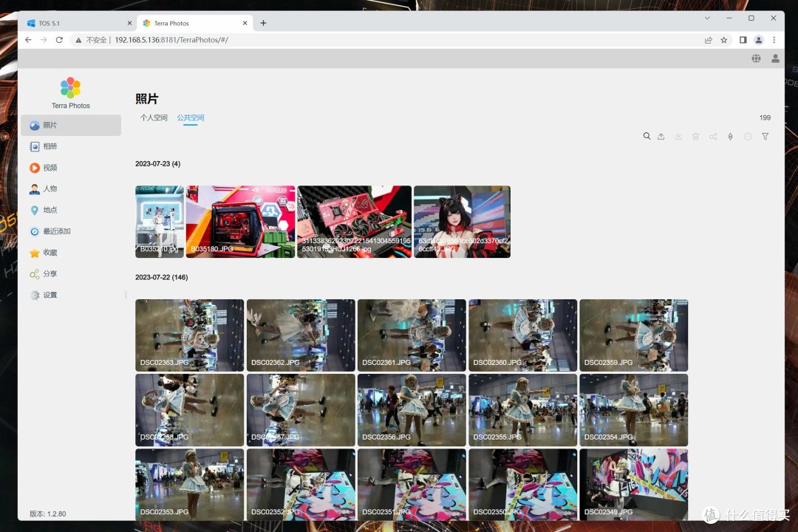Open the graphics card photo ending HUJ1266.jpg
Image resolution: width=798 pixels, height=532 pixels.
point(354,222)
